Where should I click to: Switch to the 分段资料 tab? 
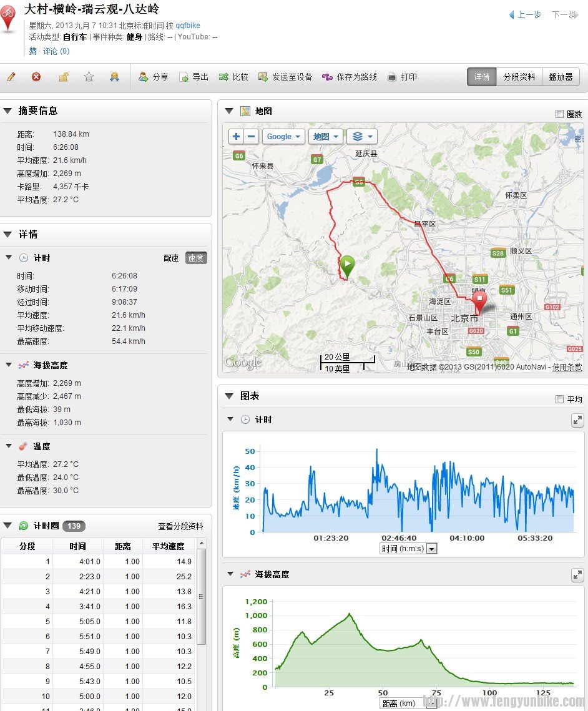(519, 77)
